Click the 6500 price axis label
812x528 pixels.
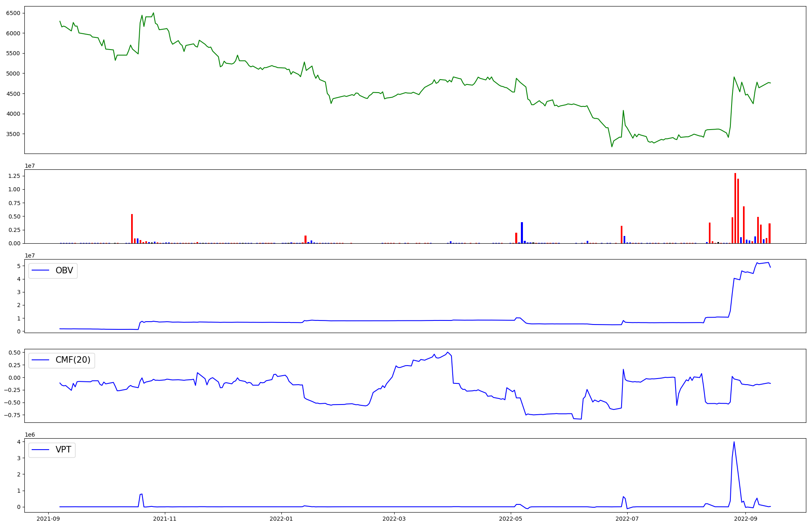[13, 13]
